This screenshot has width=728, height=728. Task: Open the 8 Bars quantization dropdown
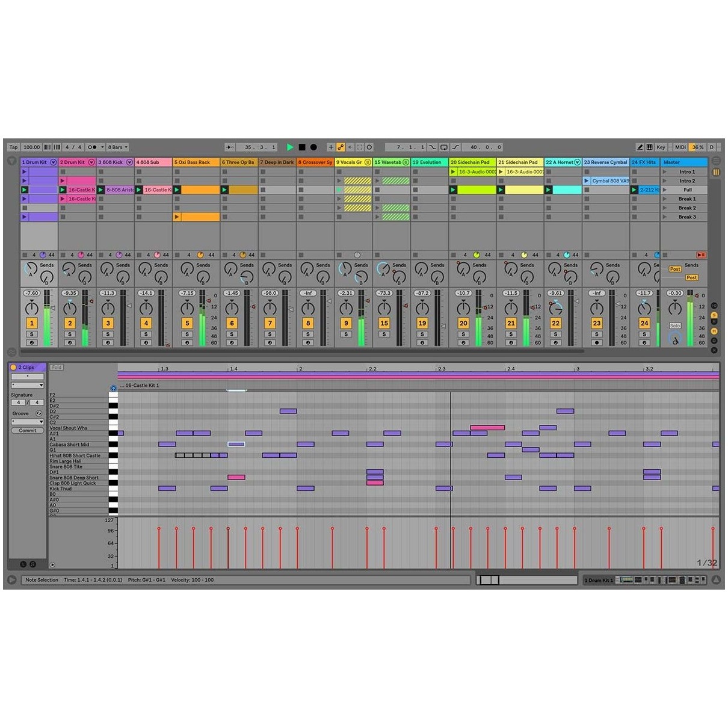118,147
